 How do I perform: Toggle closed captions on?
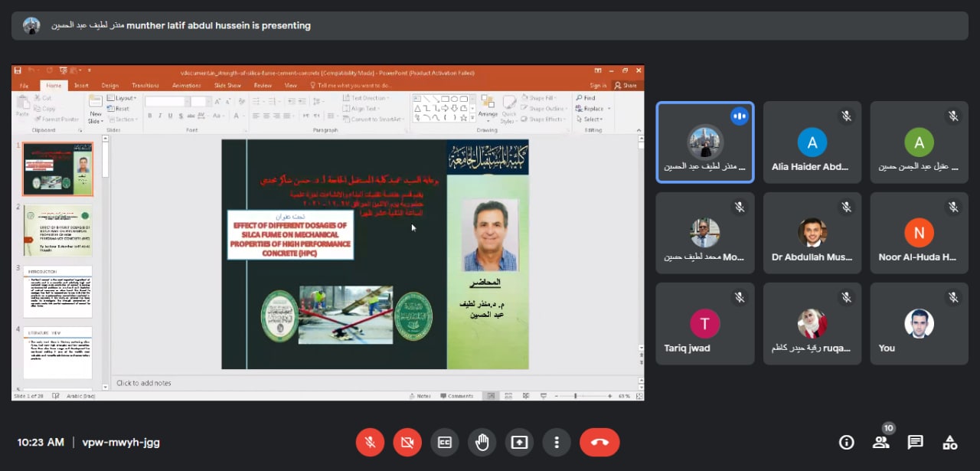click(445, 442)
